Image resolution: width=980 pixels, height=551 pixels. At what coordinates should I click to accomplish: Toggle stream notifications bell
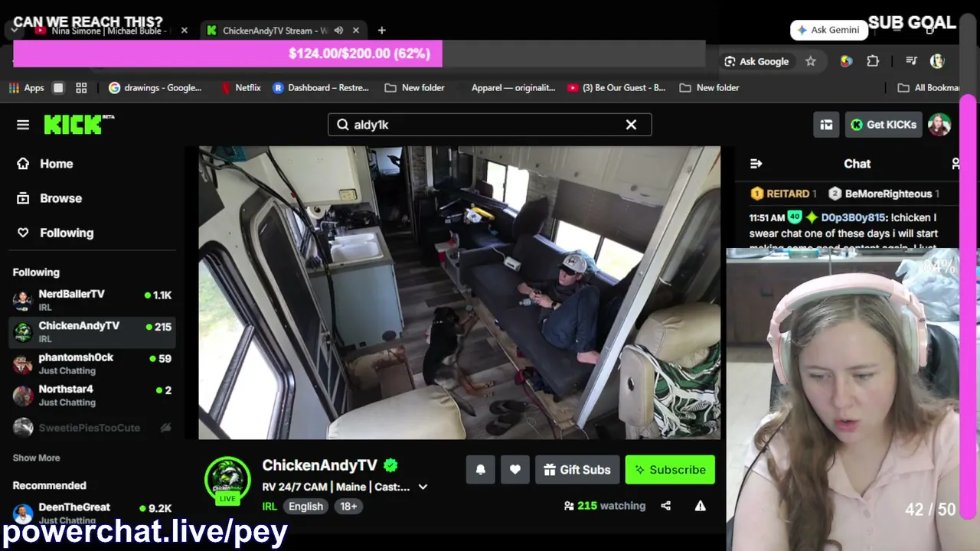pyautogui.click(x=481, y=470)
